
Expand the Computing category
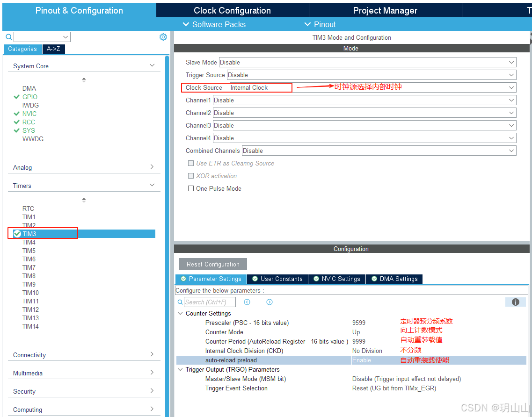[152, 409]
